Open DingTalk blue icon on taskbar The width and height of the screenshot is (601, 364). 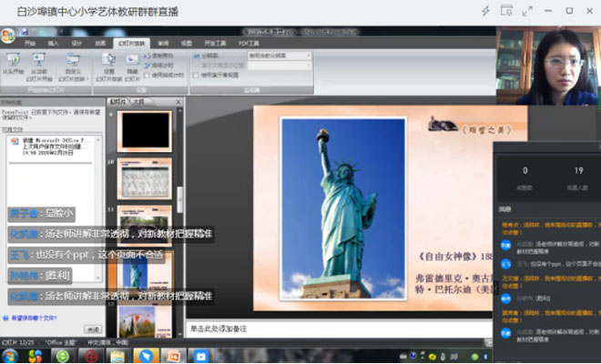tap(146, 357)
